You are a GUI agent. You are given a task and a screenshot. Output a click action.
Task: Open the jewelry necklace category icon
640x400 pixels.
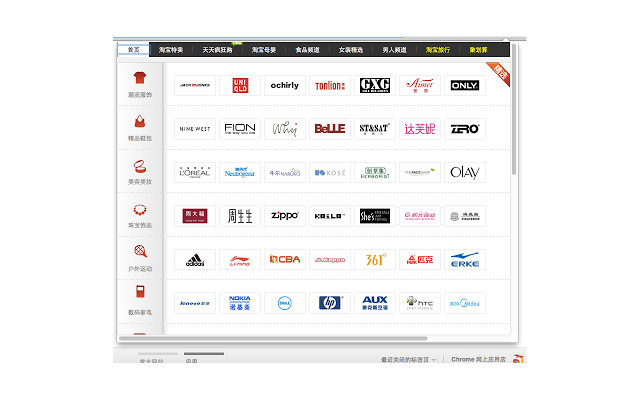(x=140, y=210)
